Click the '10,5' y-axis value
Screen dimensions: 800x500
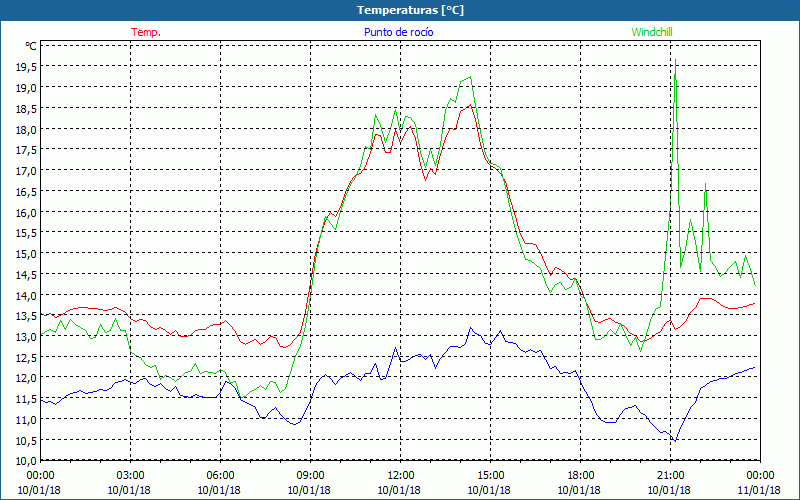coord(27,441)
